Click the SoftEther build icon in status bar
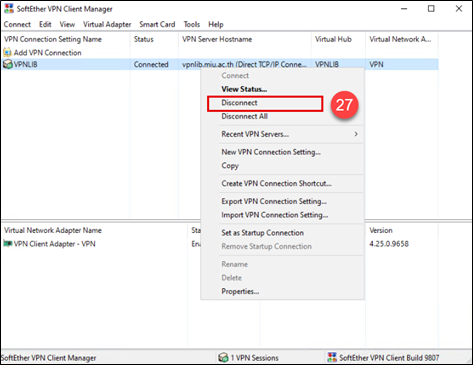The width and height of the screenshot is (473, 365). click(332, 358)
